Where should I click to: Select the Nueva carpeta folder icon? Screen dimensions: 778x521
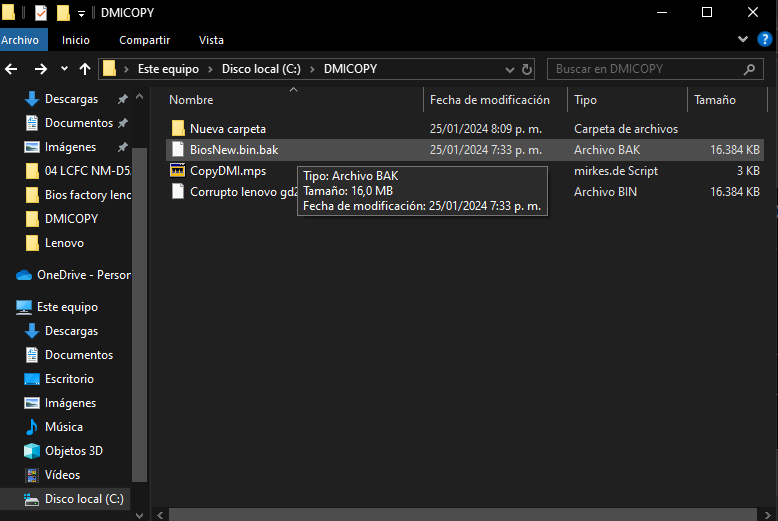(x=178, y=129)
